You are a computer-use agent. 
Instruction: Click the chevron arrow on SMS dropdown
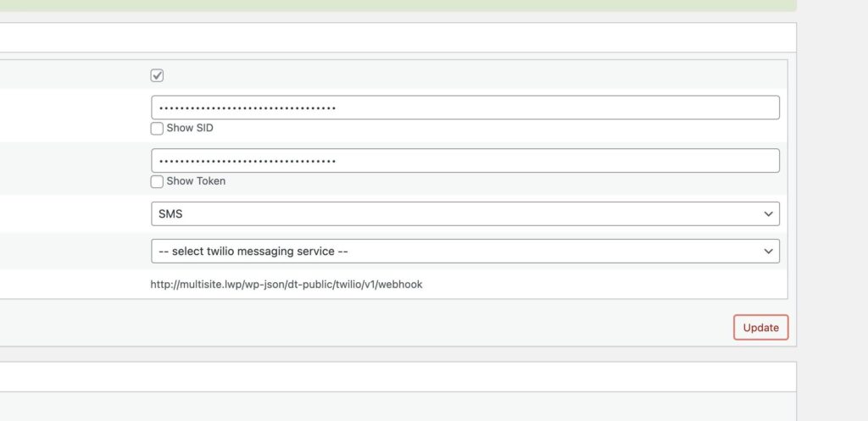(768, 214)
